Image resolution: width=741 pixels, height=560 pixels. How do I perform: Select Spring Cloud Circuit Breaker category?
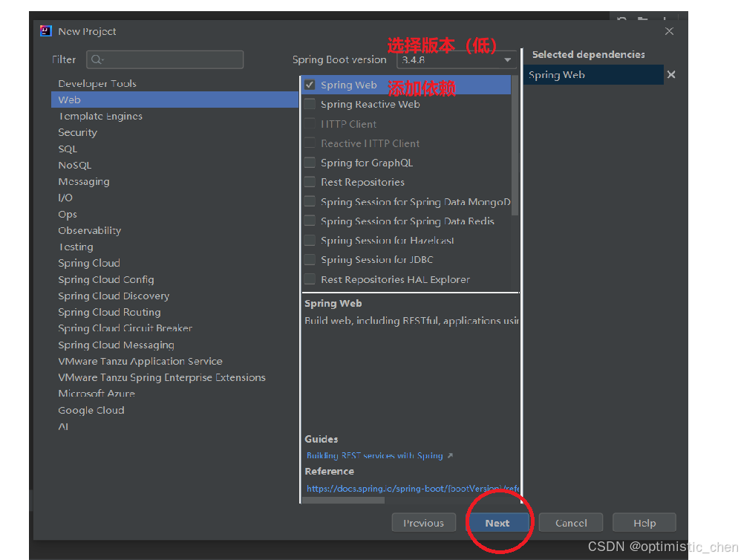point(125,328)
